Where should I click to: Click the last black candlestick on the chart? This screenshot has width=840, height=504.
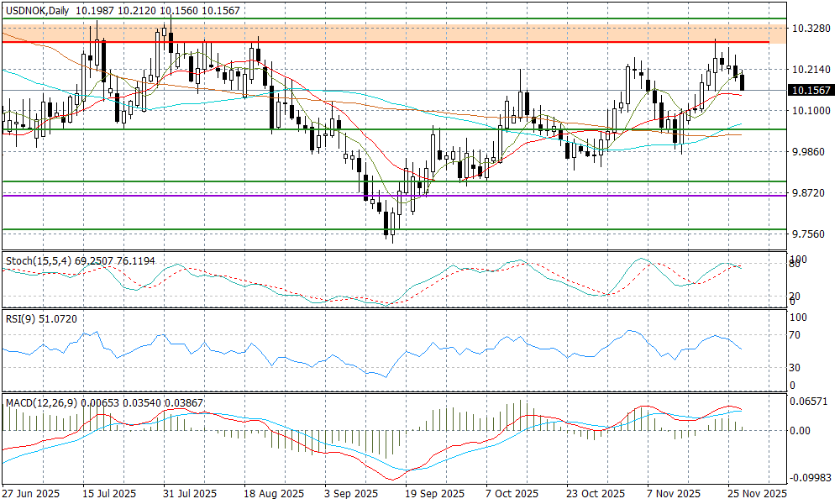click(742, 82)
